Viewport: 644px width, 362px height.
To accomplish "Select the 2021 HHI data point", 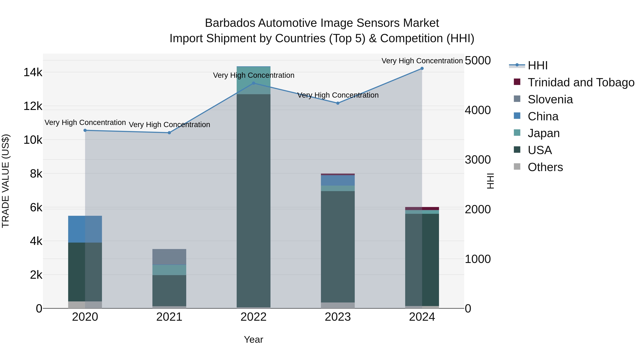I will click(169, 133).
